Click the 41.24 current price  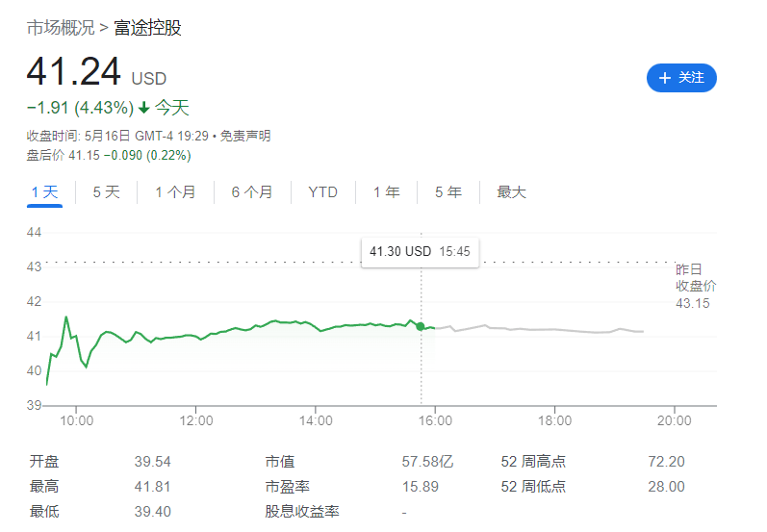pyautogui.click(x=73, y=73)
